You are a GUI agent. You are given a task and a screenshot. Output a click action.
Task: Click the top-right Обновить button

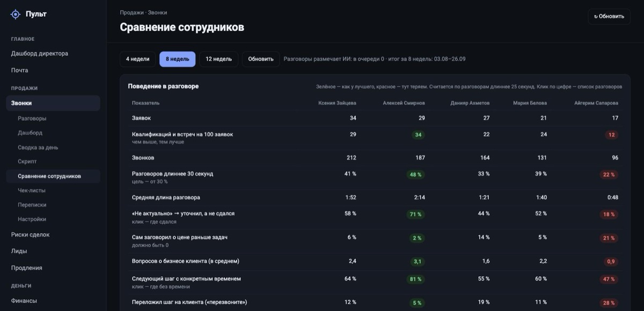tap(609, 16)
